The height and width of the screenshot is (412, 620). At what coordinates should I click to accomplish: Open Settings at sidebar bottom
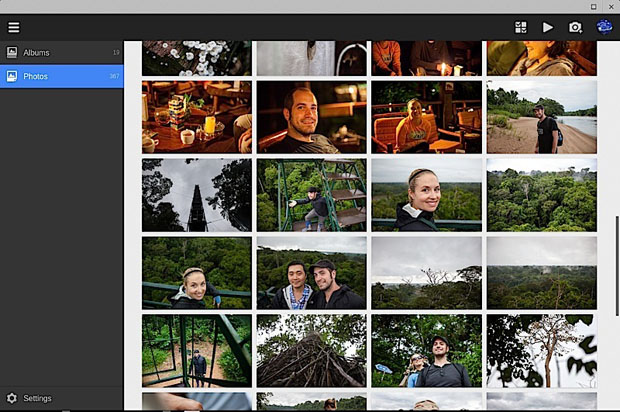[x=62, y=398]
